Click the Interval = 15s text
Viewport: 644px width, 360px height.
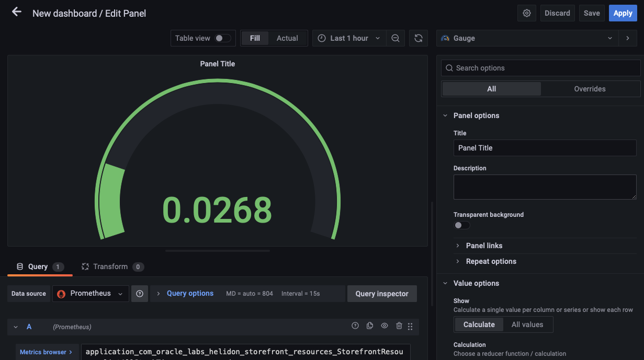click(300, 294)
